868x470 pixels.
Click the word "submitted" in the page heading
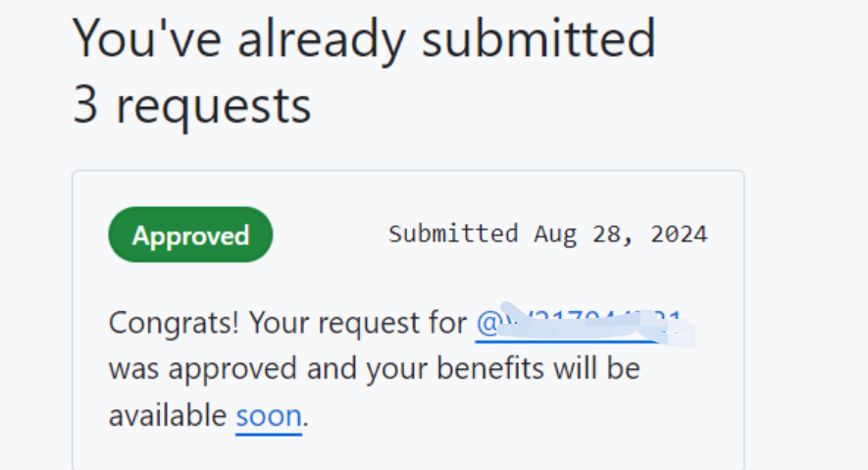point(538,37)
